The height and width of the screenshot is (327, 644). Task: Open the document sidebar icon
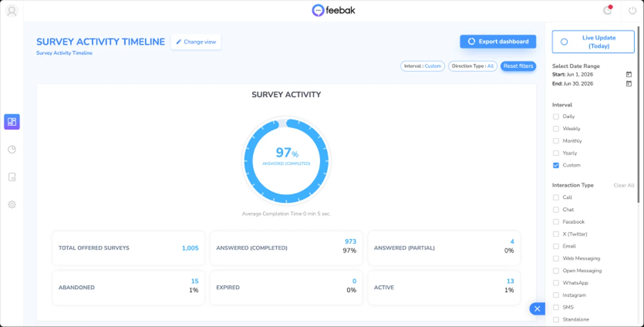12,177
